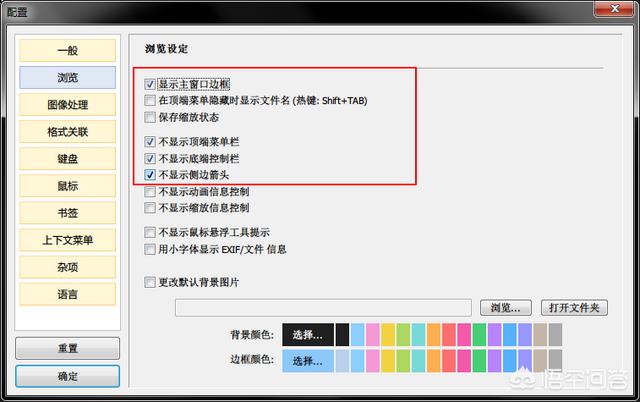This screenshot has height=402, width=640.
Task: Tick the 保存缩放状态 checkbox
Action: point(150,117)
